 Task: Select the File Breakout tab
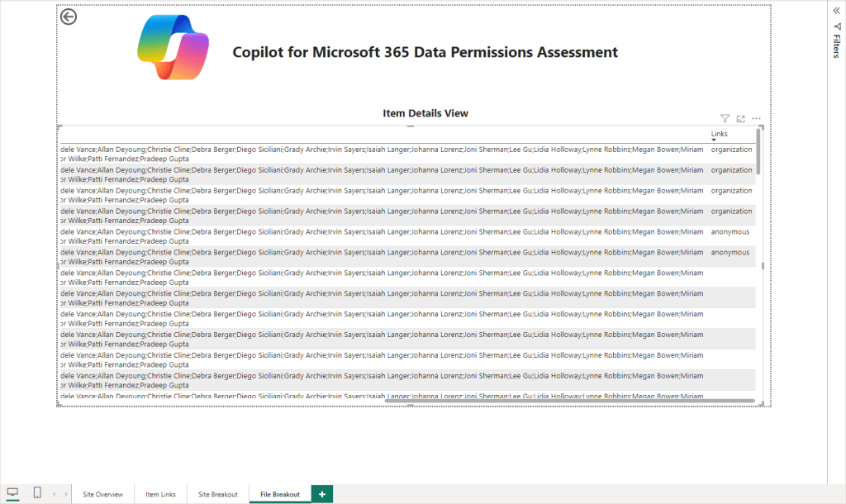tap(280, 494)
